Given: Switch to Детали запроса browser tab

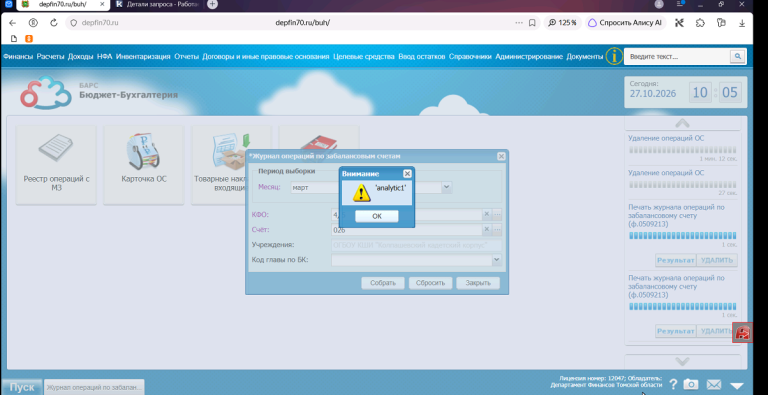Looking at the screenshot, I should (x=156, y=4).
